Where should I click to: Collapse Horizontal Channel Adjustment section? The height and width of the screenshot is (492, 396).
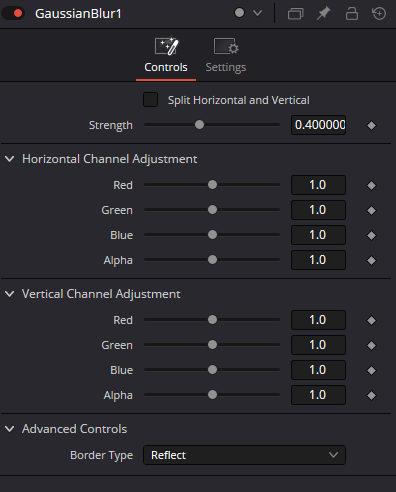(x=10, y=159)
